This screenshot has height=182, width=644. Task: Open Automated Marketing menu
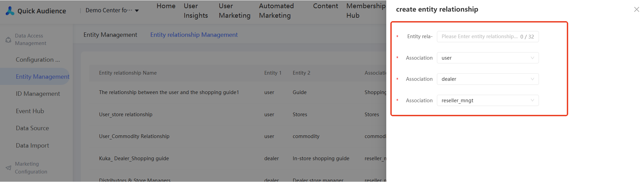276,11
